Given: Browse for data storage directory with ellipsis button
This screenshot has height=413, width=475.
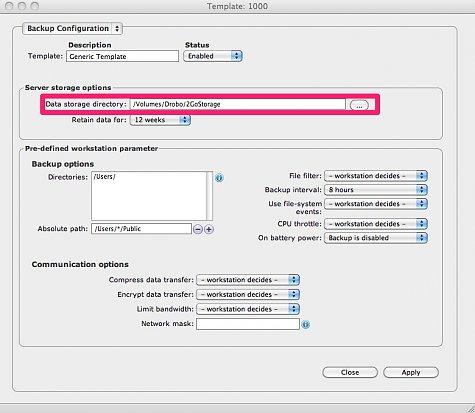Looking at the screenshot, I should (359, 105).
